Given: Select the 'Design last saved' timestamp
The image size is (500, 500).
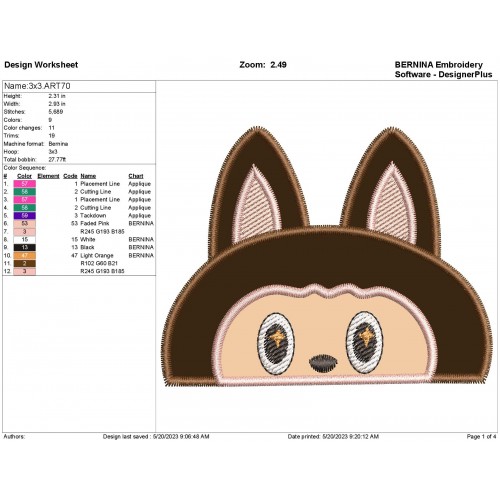Looking at the screenshot, I should [x=156, y=436].
